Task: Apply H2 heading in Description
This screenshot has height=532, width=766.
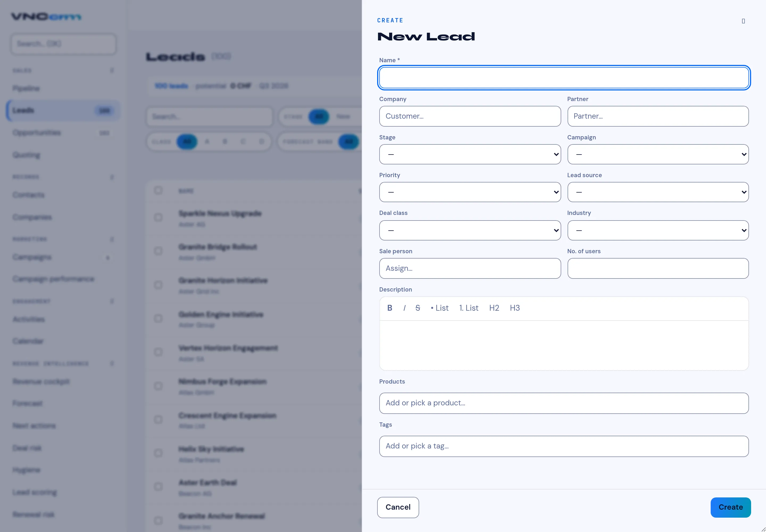Action: pos(494,308)
